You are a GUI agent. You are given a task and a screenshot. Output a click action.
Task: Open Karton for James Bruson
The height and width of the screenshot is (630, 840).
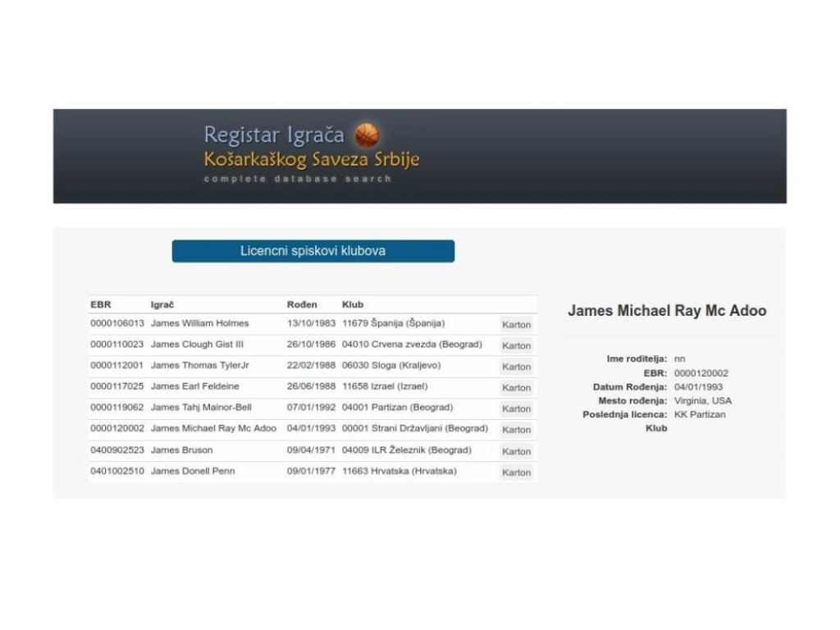(516, 451)
